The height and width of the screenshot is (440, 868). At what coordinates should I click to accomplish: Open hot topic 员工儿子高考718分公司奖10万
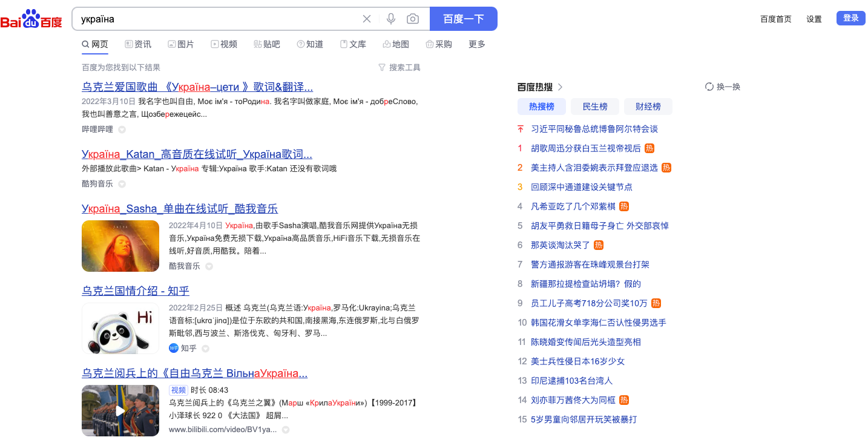(589, 303)
